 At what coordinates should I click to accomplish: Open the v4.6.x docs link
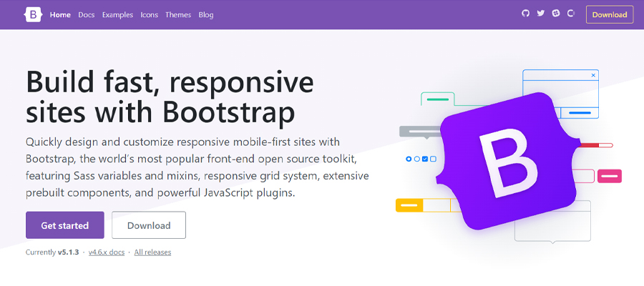[107, 252]
